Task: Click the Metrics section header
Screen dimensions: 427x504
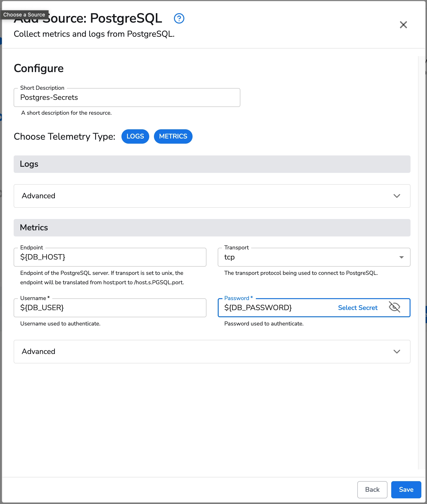Action: (212, 228)
